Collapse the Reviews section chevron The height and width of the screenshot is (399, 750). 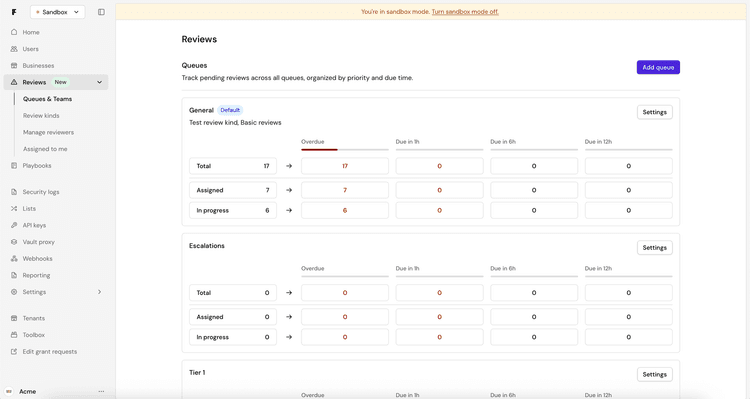99,82
